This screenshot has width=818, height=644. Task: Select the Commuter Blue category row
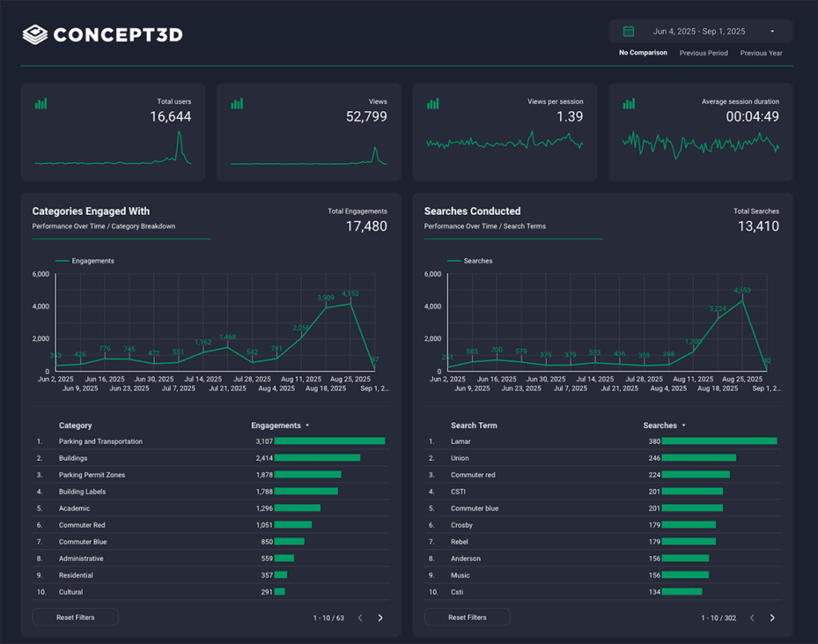(211, 542)
